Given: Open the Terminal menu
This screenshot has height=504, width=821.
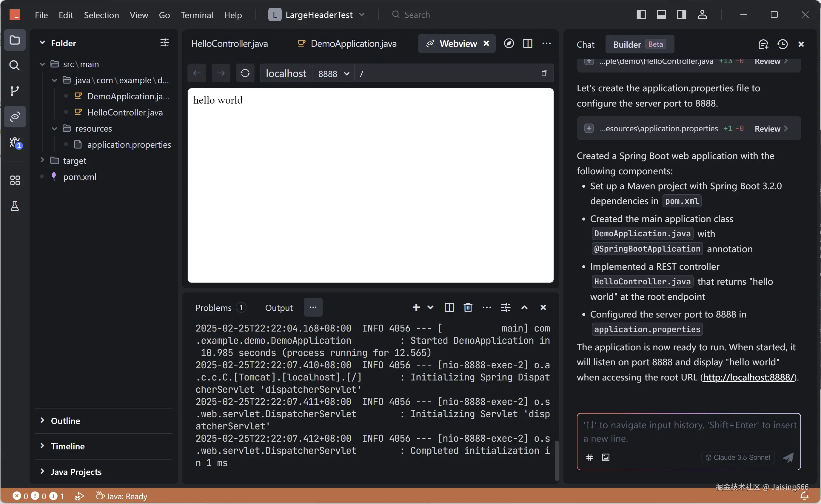Looking at the screenshot, I should point(197,15).
